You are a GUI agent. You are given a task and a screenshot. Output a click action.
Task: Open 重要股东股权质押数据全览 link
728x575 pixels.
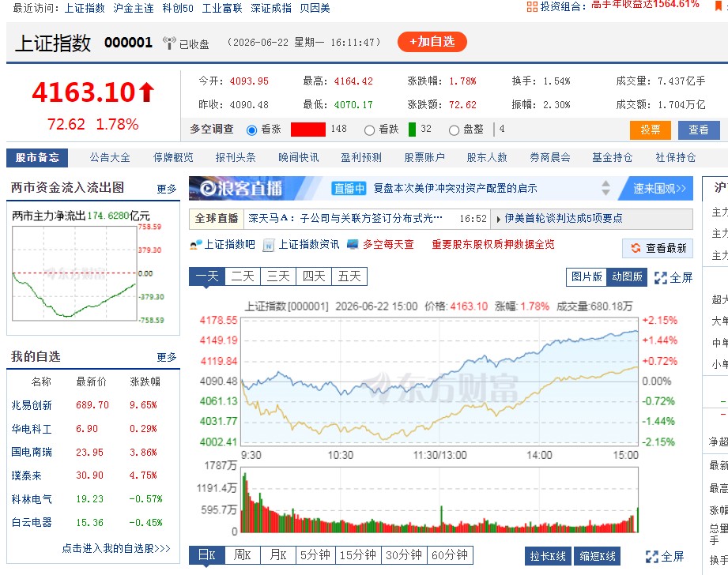pyautogui.click(x=493, y=245)
